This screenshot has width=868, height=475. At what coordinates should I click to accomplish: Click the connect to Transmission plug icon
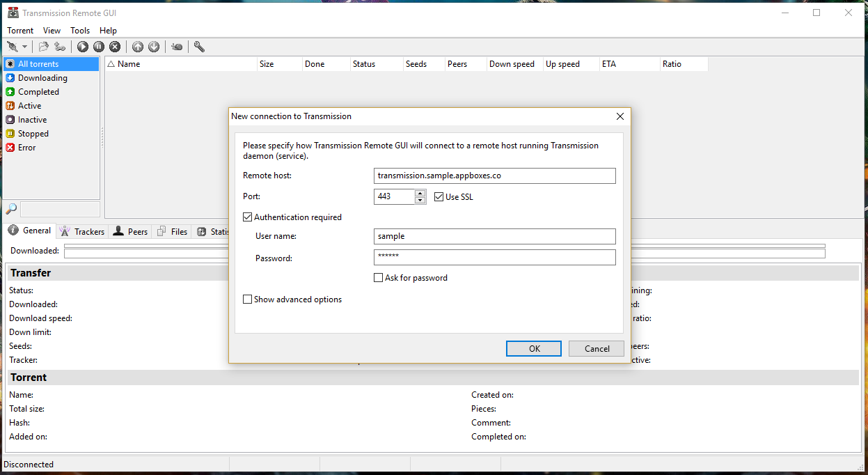(12, 47)
